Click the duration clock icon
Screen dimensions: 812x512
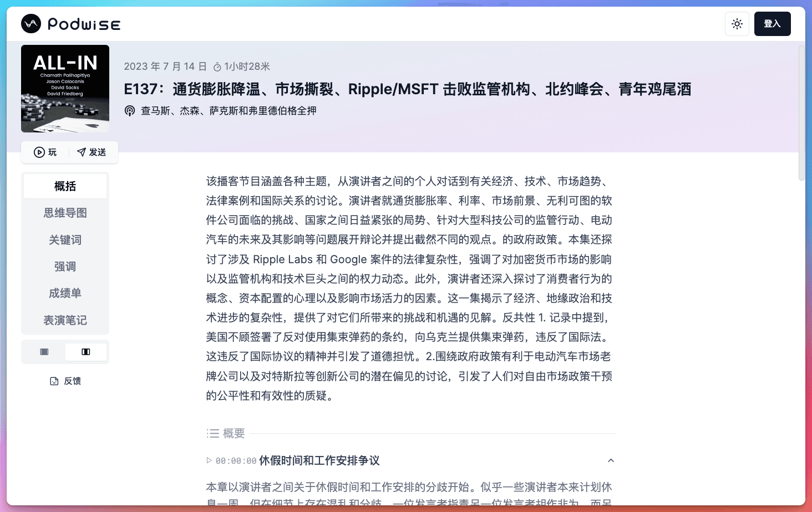(x=217, y=67)
